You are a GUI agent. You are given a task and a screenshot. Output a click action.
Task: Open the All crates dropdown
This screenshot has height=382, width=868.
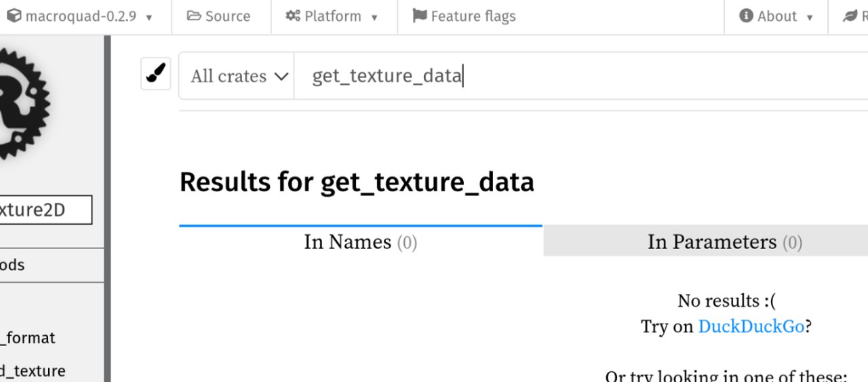click(237, 76)
